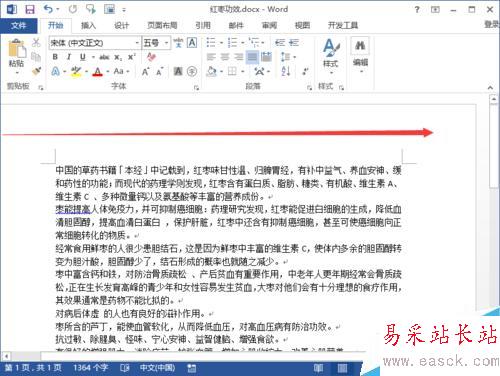This screenshot has height=376, width=500.
Task: Click the Clear All Formatting eraser icon
Action: [152, 57]
